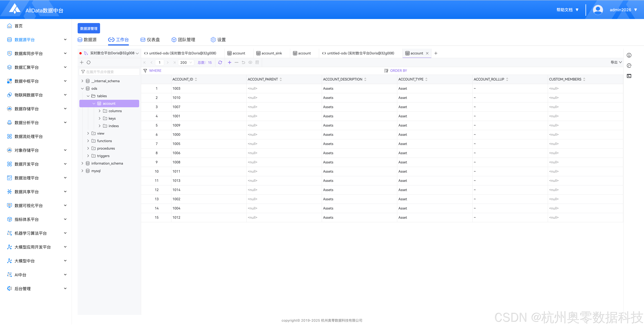644x328 pixels.
Task: Click the eye preview icon in the table toolbar
Action: tap(250, 63)
